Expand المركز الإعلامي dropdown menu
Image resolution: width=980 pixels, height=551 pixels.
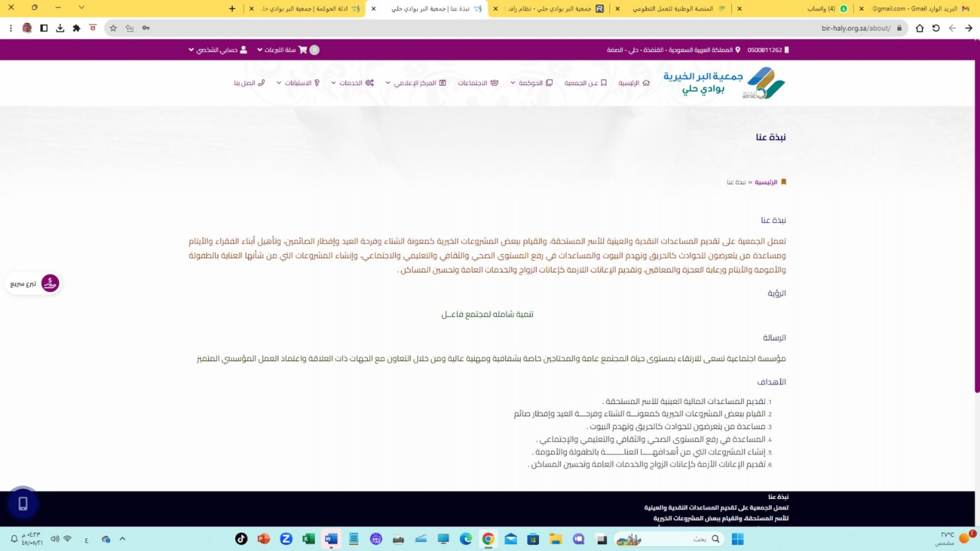point(416,83)
